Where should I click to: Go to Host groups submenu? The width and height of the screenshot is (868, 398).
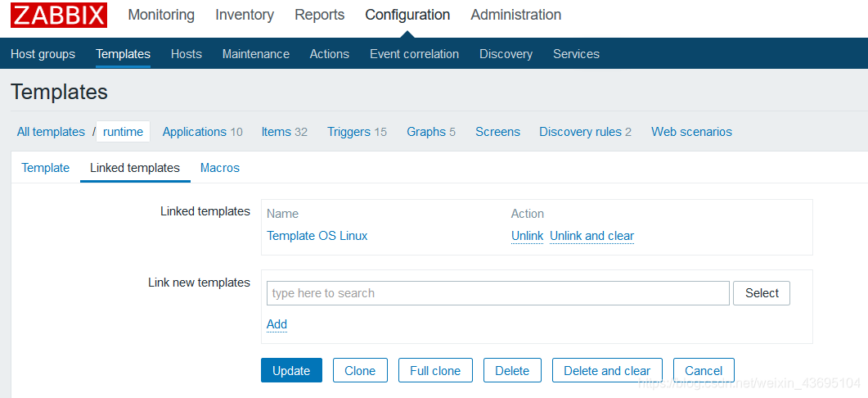point(43,54)
